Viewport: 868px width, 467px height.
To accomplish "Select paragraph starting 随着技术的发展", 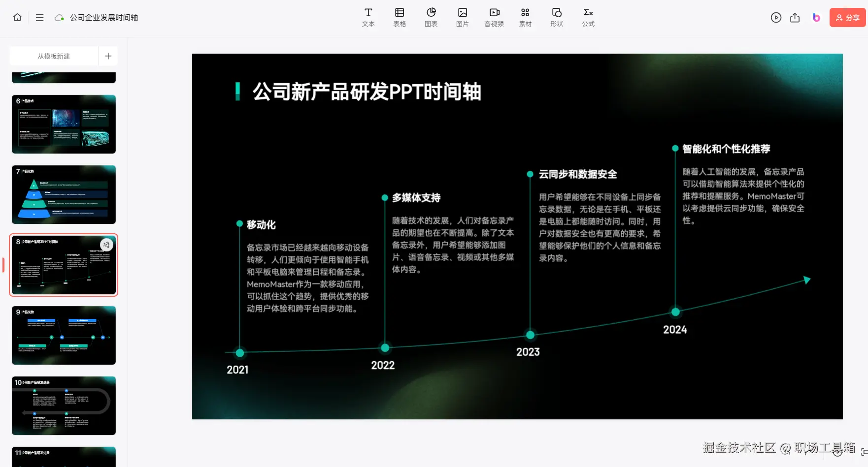I will click(453, 245).
